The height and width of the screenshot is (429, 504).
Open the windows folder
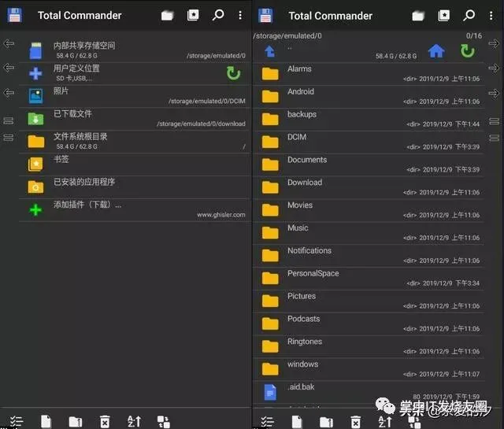point(369,369)
